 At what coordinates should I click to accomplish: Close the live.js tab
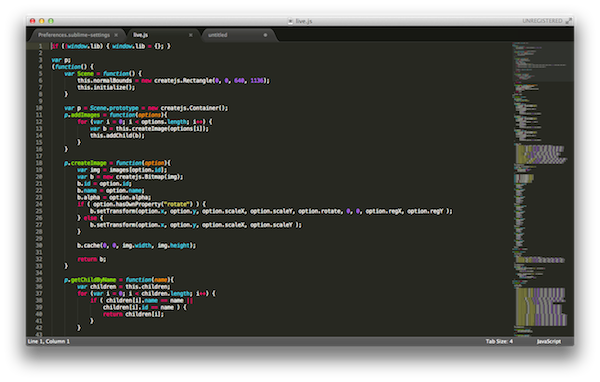pos(191,35)
